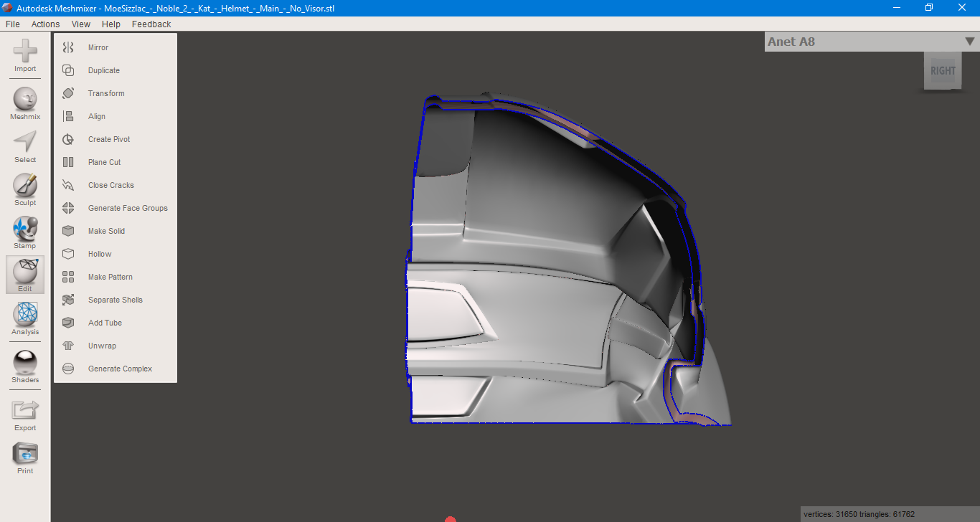The height and width of the screenshot is (522, 980).
Task: Open the Feedback menu
Action: (x=151, y=24)
